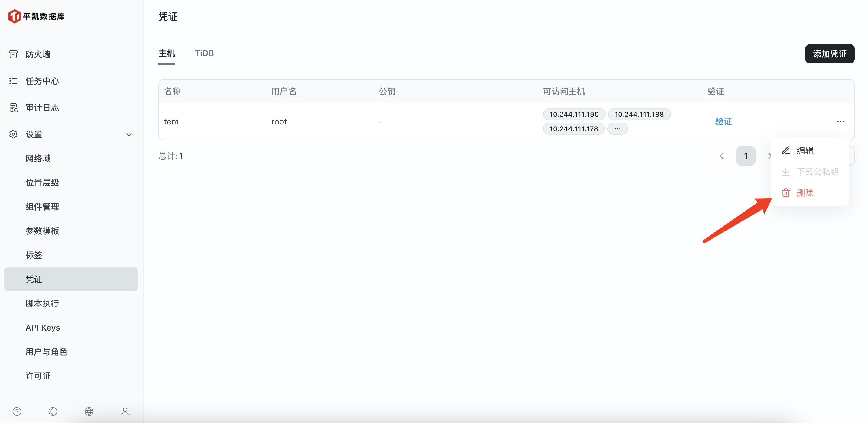收起设置分组的下拉箭头
This screenshot has width=868, height=423.
click(129, 134)
